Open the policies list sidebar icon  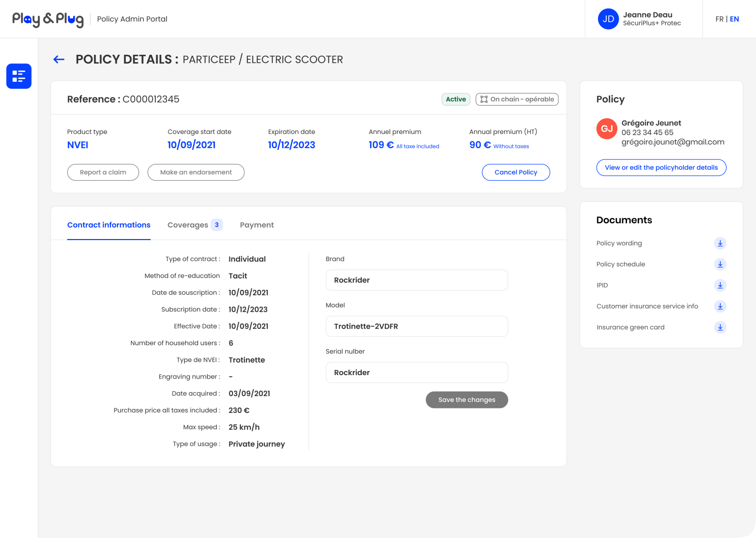pos(19,76)
